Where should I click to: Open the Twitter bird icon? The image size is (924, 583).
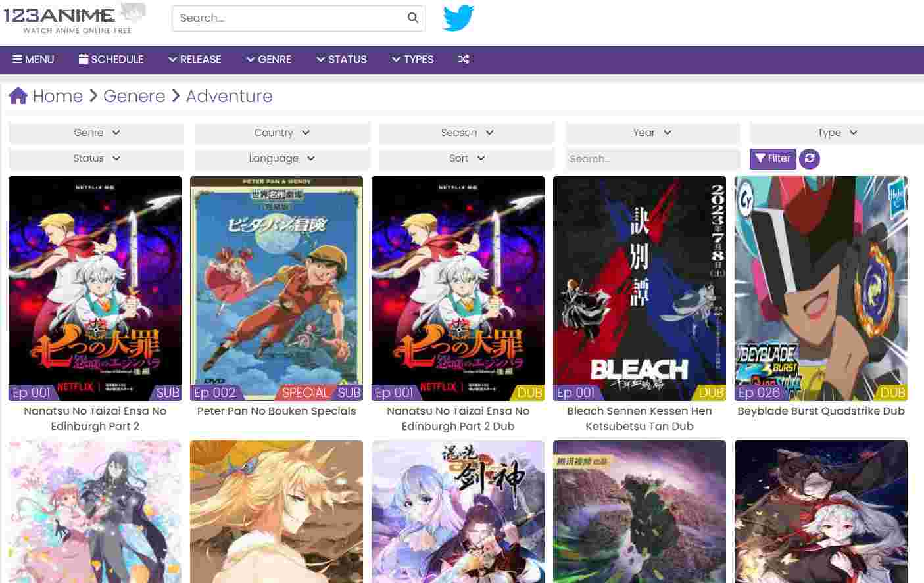click(x=458, y=18)
